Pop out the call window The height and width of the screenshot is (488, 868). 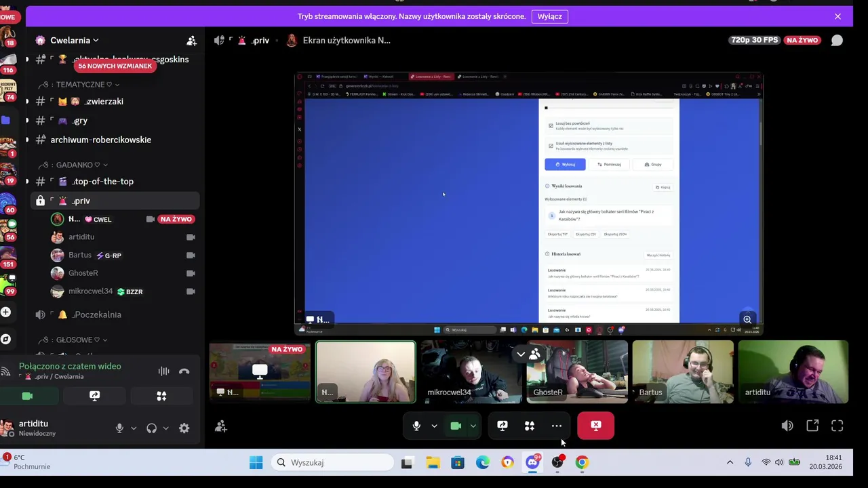[812, 426]
